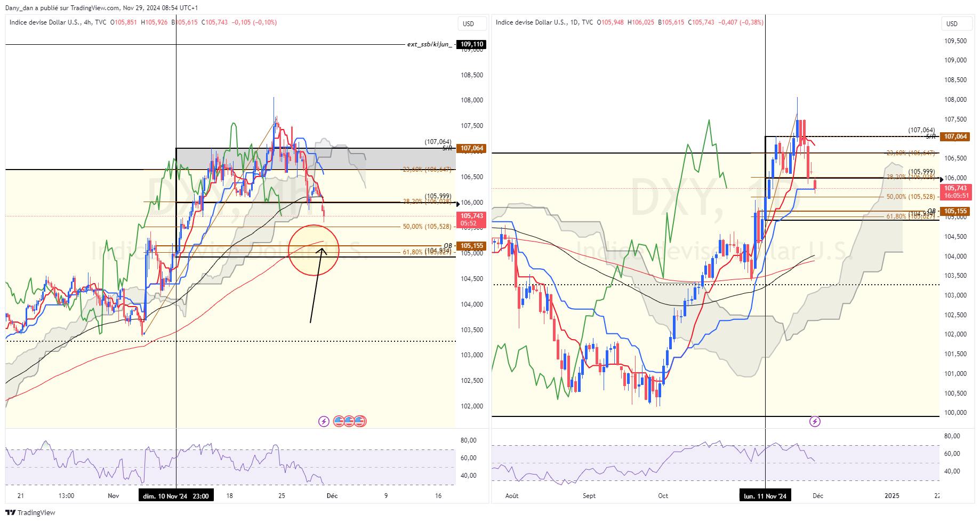Click the purple lightning icon on the 4h chart
The image size is (980, 522).
tap(324, 421)
